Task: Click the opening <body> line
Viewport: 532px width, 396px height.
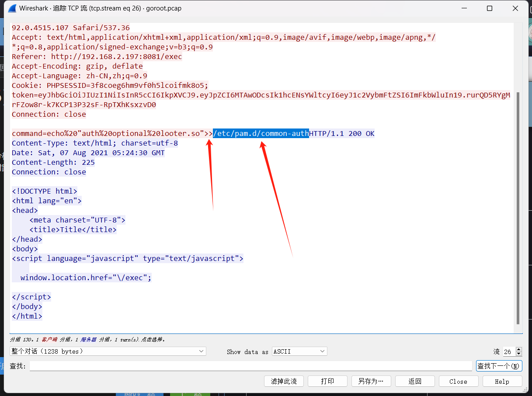Action: click(x=25, y=249)
